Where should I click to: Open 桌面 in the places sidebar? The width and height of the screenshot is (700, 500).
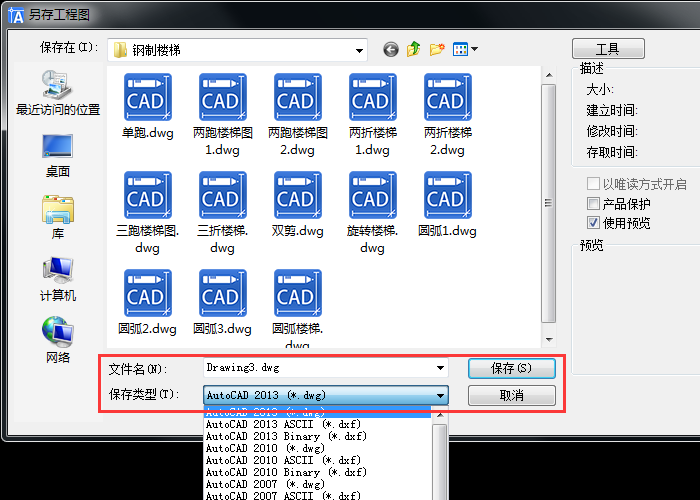[58, 156]
